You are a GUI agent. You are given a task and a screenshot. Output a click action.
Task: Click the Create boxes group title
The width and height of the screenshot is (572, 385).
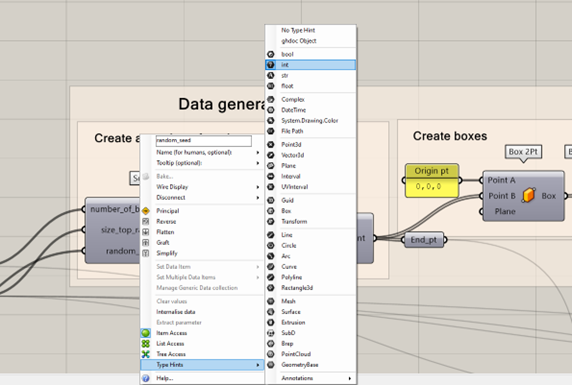(450, 136)
